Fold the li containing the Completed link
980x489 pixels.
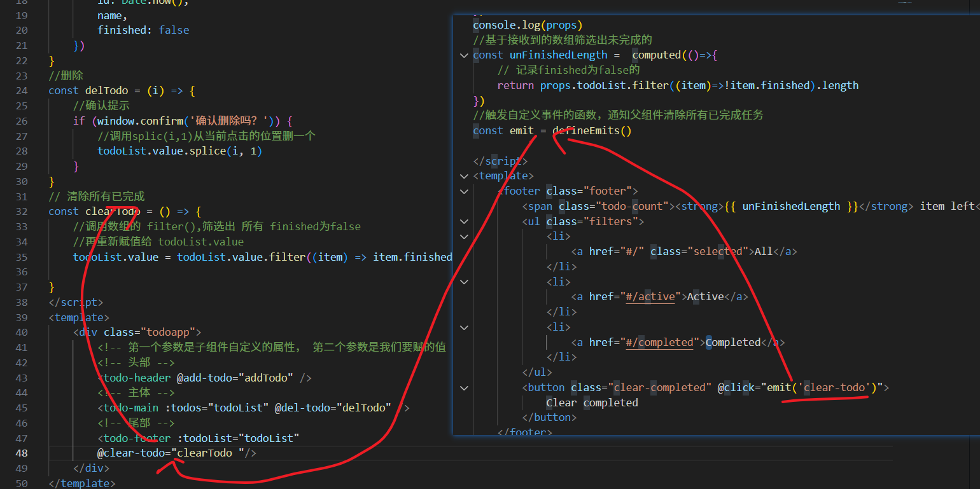464,327
